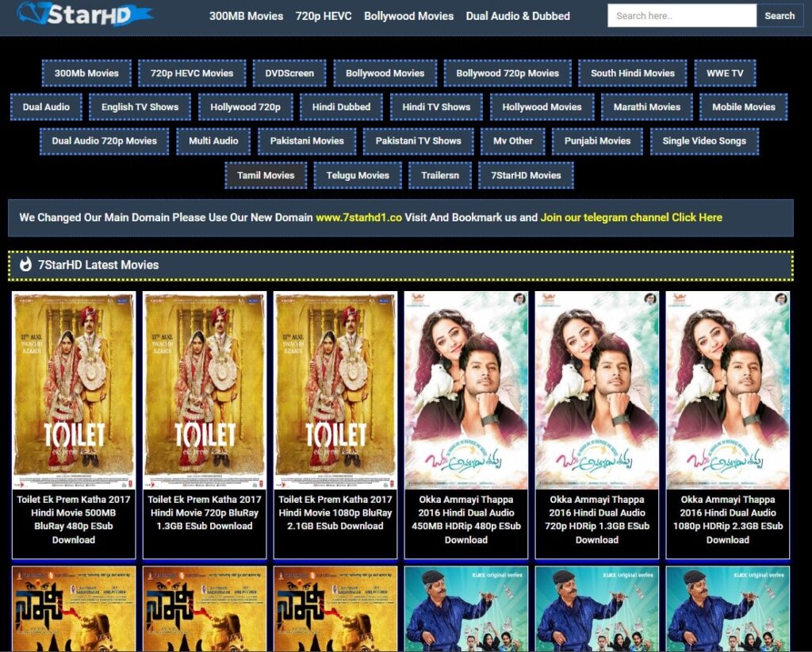This screenshot has height=652, width=812.
Task: Open Bollywood Movies in top navigation
Action: [408, 16]
